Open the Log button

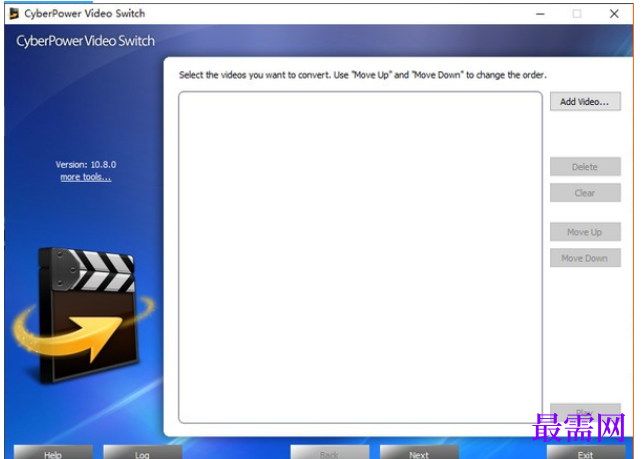point(142,452)
